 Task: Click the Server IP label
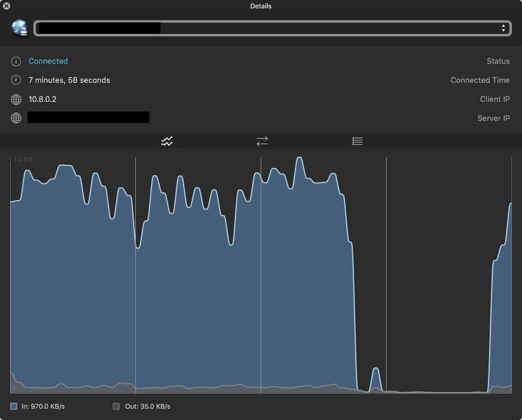pyautogui.click(x=493, y=118)
